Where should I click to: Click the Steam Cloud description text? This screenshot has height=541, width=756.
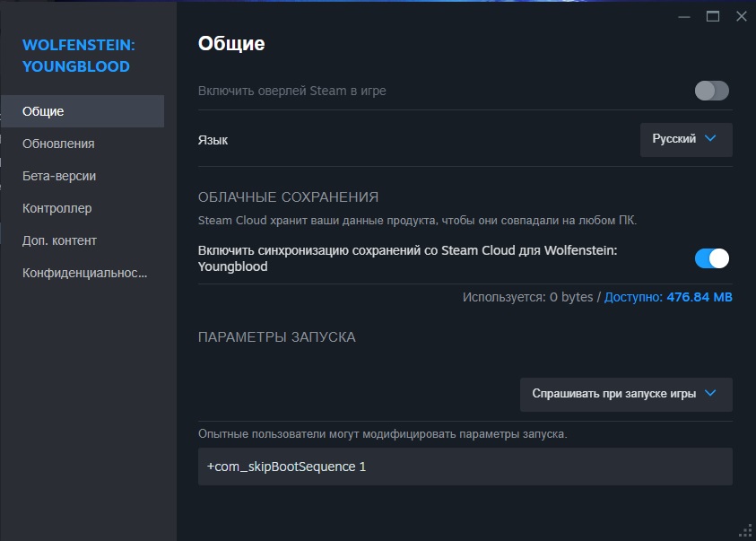[418, 221]
